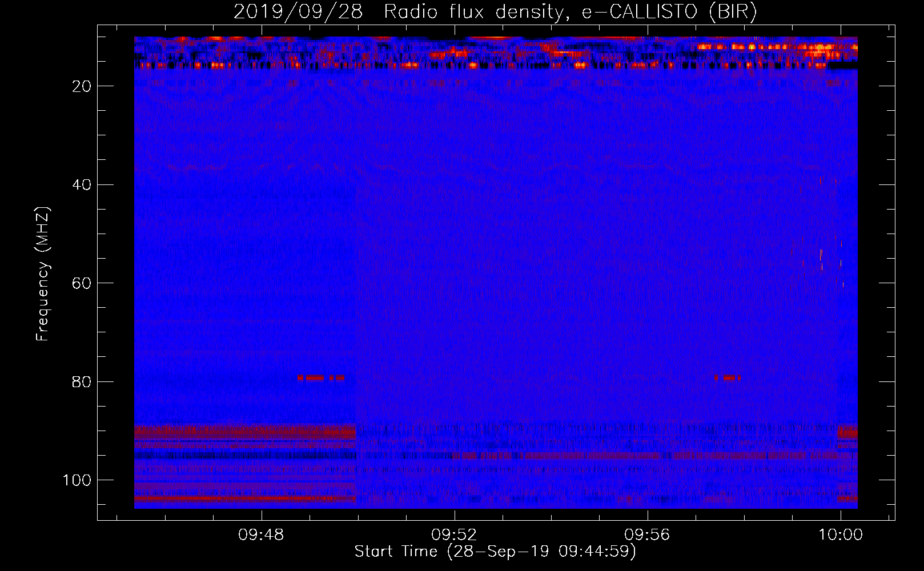Click the 60 MHz frequency tick label
The height and width of the screenshot is (571, 924).
(x=82, y=284)
